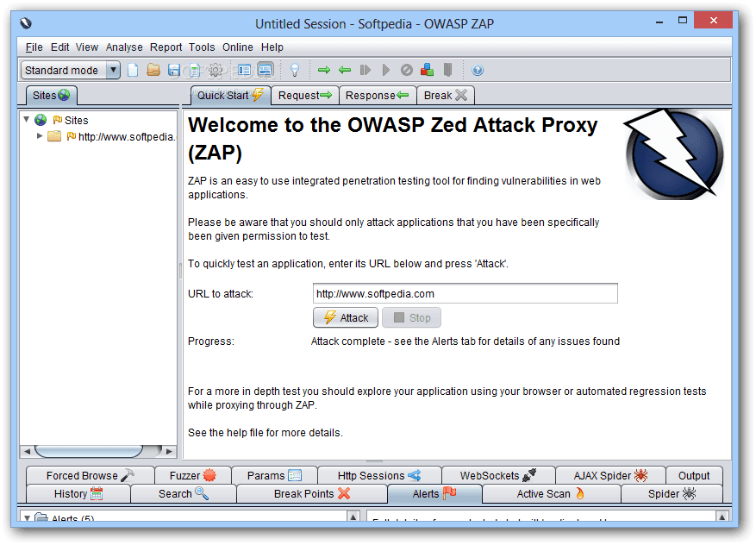Screen dimensions: 756x545
Task: Click the green left arrow break icon
Action: (x=345, y=71)
